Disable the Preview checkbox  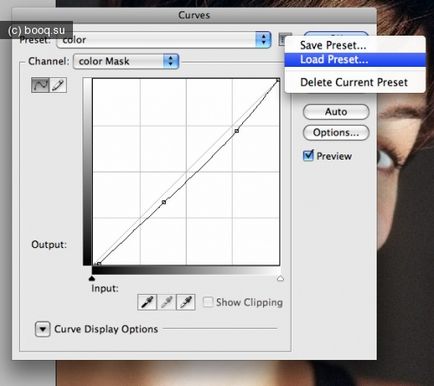[308, 155]
